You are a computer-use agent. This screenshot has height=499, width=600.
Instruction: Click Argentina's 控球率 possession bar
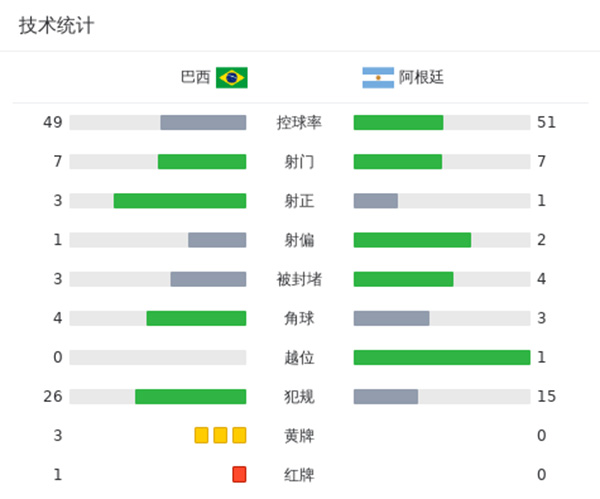(398, 122)
